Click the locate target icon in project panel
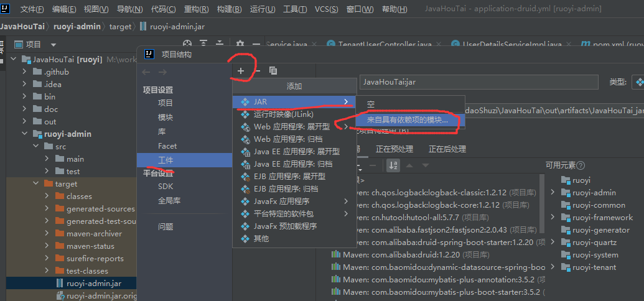Screen dimensions: 644x301 (x=187, y=44)
